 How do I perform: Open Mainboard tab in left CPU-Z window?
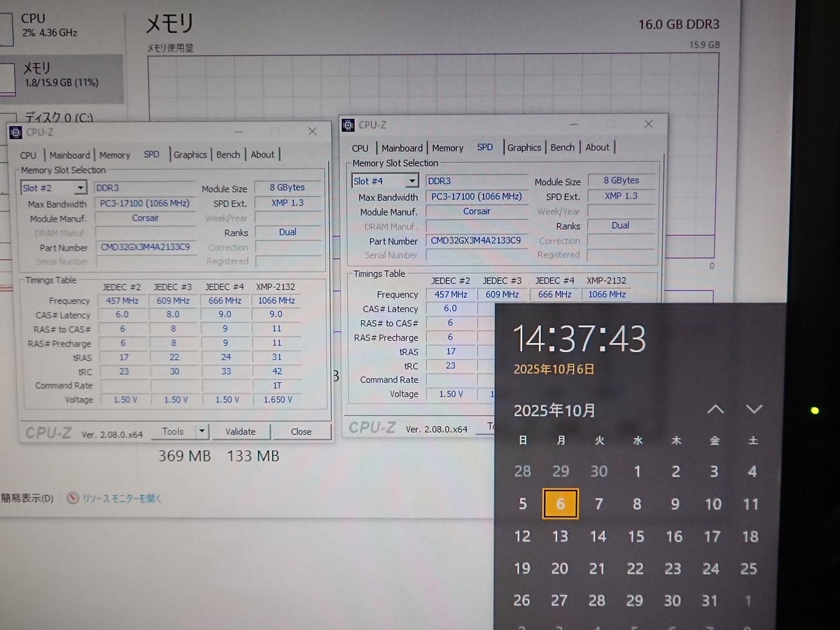click(x=69, y=155)
